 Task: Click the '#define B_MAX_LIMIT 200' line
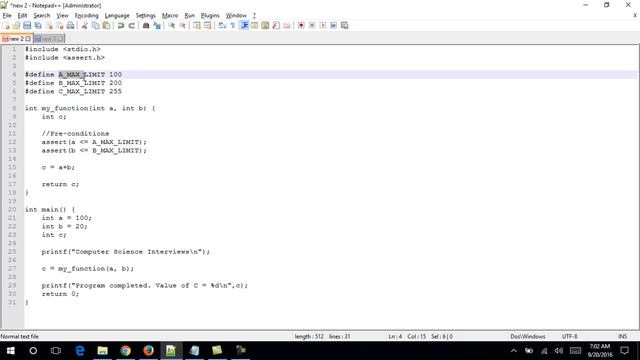coord(73,83)
